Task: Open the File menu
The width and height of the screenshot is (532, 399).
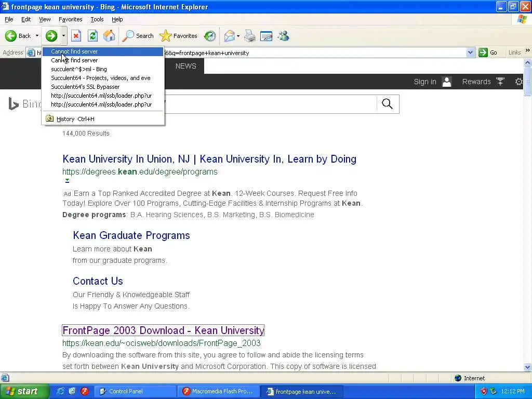Action: [x=9, y=19]
